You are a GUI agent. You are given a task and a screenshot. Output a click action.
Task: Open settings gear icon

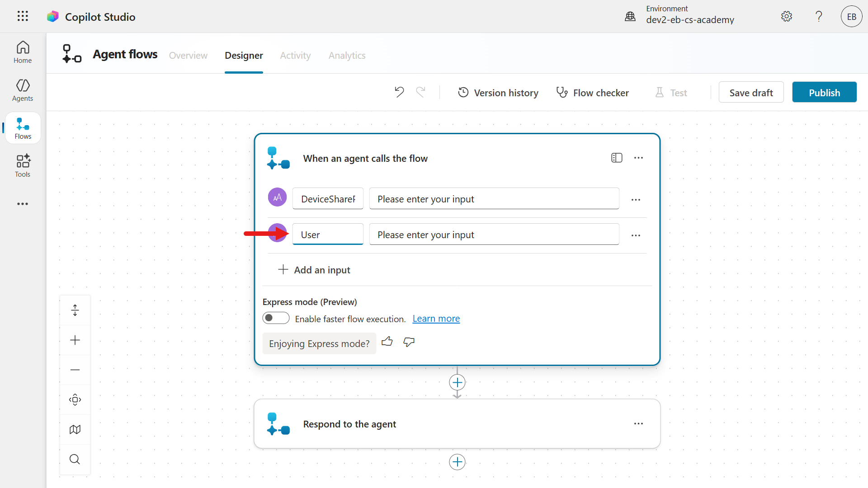coord(786,16)
